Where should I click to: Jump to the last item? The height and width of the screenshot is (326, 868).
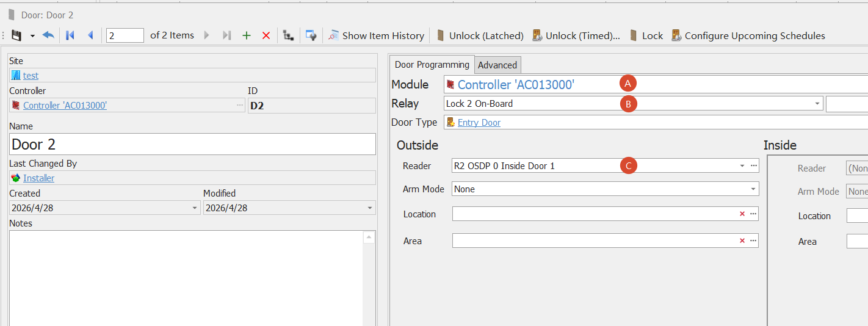226,35
